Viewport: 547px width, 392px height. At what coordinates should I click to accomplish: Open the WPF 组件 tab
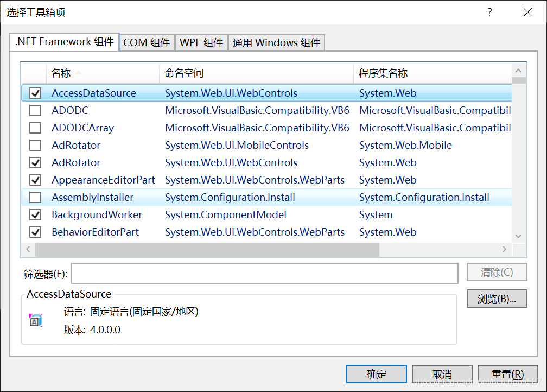point(201,42)
